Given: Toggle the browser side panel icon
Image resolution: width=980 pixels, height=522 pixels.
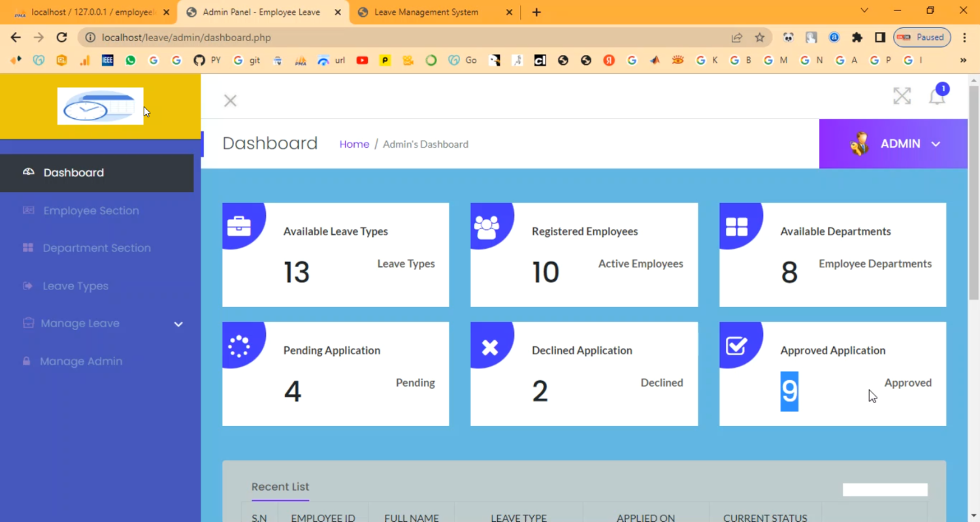Looking at the screenshot, I should 879,38.
